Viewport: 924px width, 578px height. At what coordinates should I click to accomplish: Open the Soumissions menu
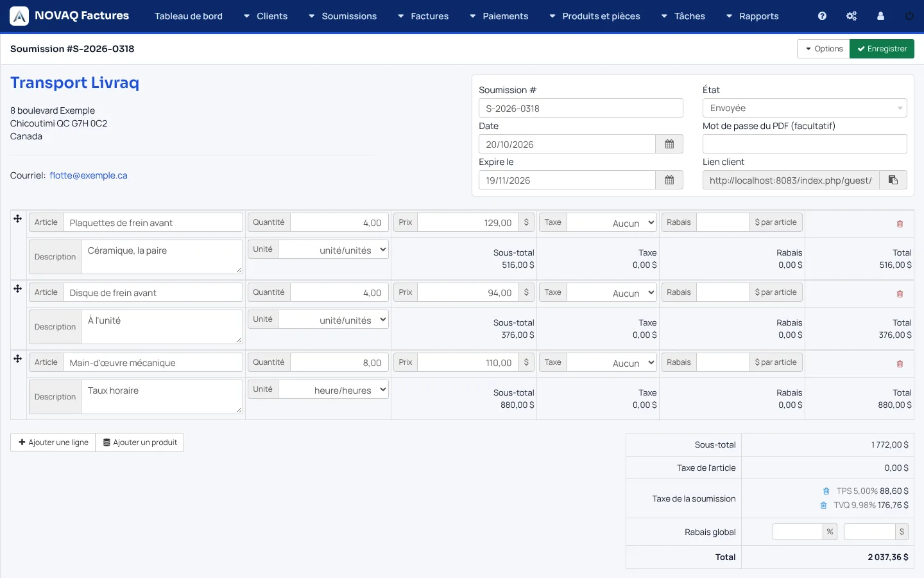point(343,16)
